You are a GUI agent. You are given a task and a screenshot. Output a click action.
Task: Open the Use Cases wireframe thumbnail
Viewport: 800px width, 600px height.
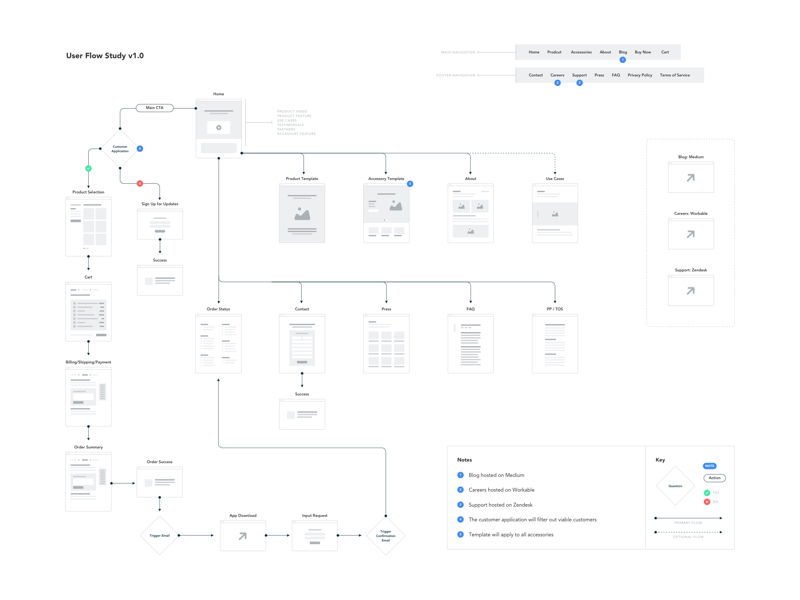(x=555, y=213)
